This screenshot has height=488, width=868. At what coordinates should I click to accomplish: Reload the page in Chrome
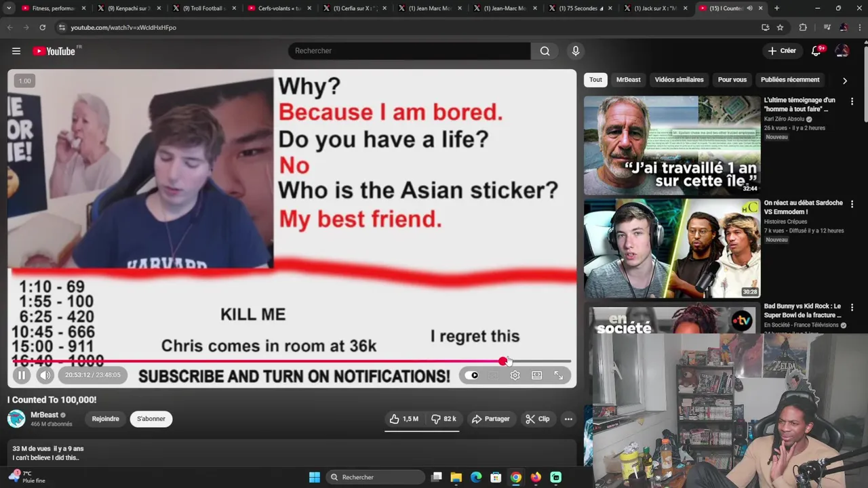coord(42,27)
